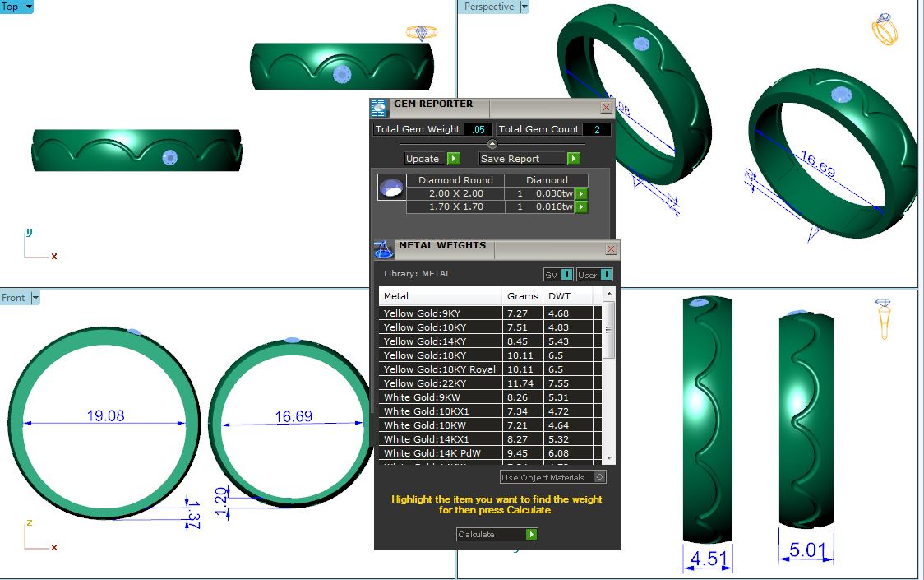Open the Top viewport dropdown menu
924x580 pixels.
pos(29,7)
